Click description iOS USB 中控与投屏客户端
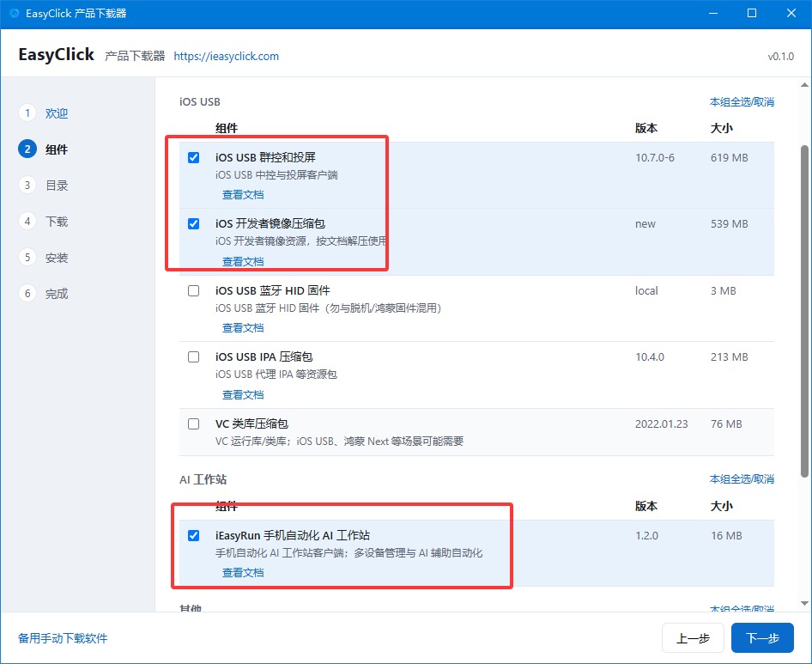The height and width of the screenshot is (664, 812). (x=276, y=175)
